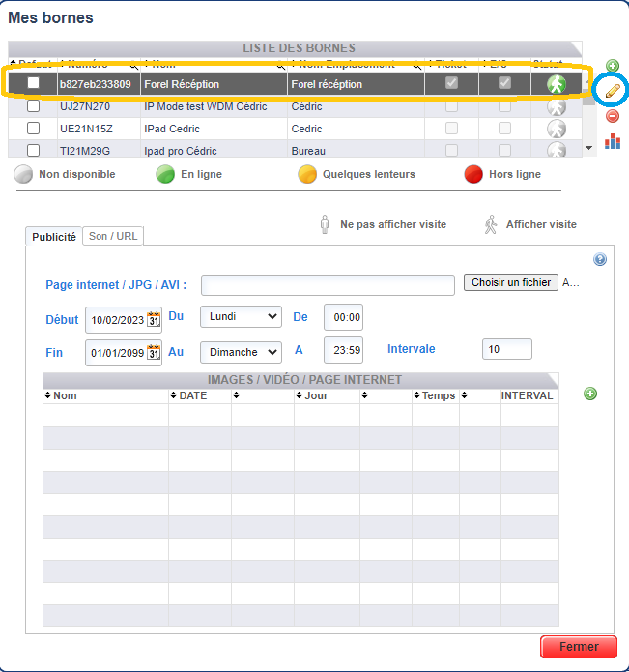Open the bar chart statistics icon
The image size is (629, 672).
(x=613, y=141)
